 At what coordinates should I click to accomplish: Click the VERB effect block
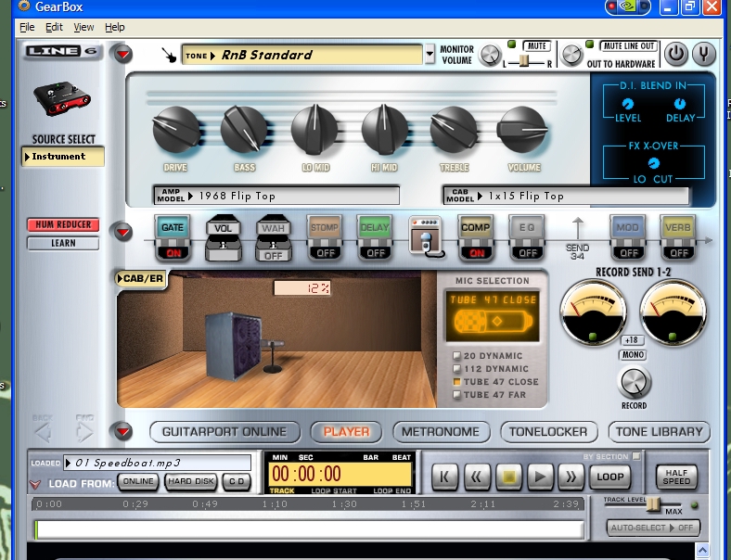coord(678,237)
